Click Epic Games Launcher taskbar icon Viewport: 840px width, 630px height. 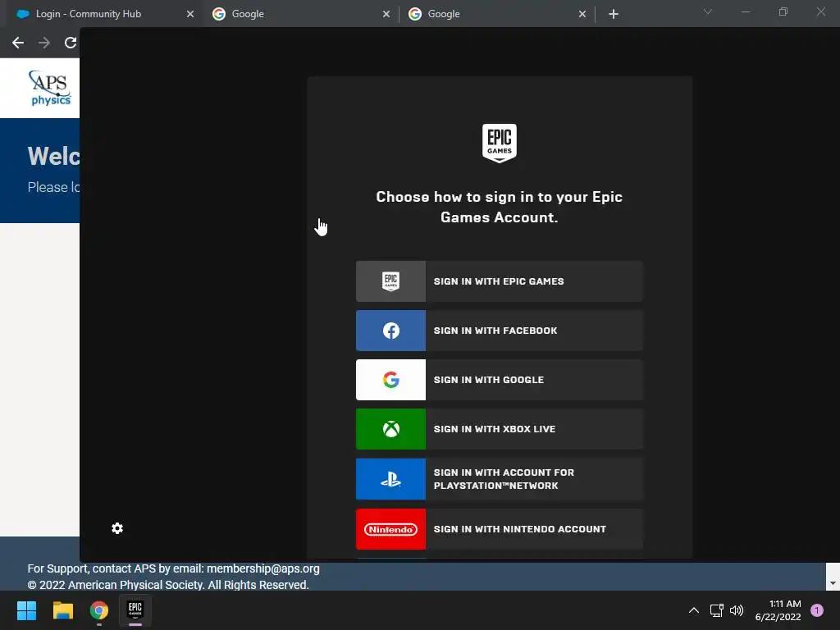tap(135, 610)
